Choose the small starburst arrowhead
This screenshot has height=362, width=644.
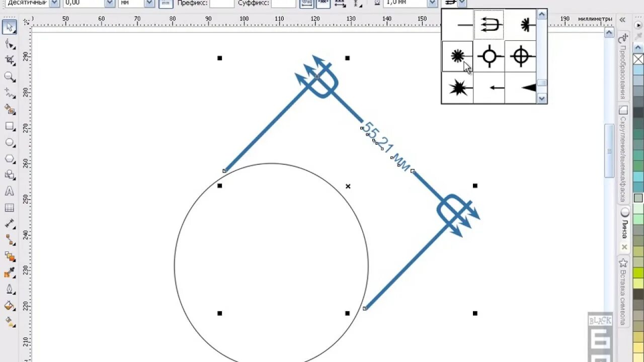coord(458,56)
